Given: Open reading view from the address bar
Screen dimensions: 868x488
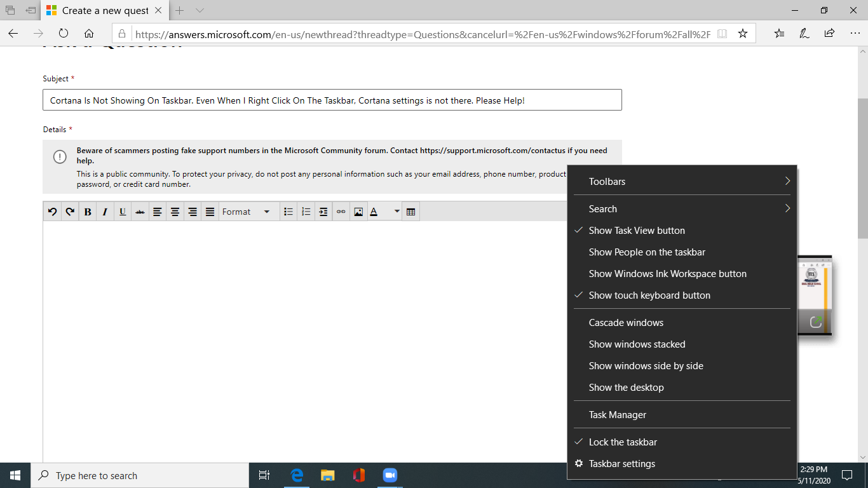Looking at the screenshot, I should pyautogui.click(x=722, y=34).
